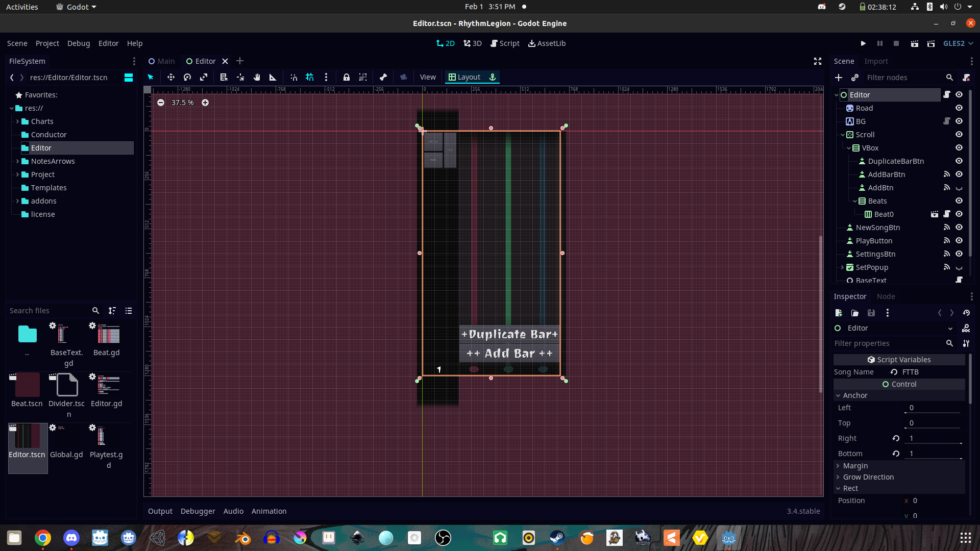The width and height of the screenshot is (980, 551).
Task: Open the Add Node dialog with plus icon
Action: click(839, 78)
